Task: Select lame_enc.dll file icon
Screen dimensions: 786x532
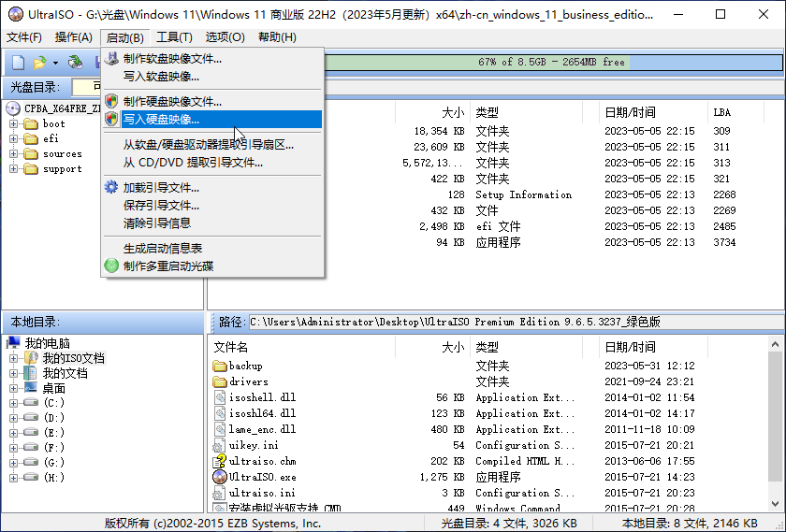Action: click(220, 430)
